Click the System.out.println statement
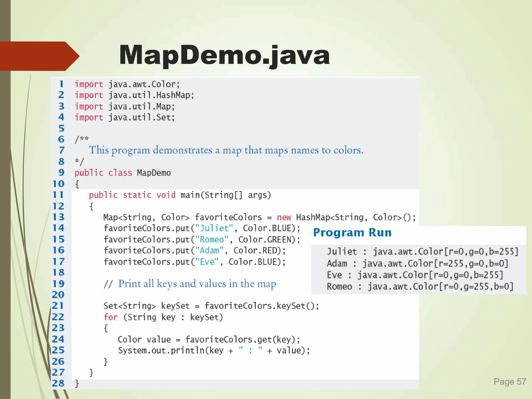The width and height of the screenshot is (532, 399). click(x=214, y=351)
